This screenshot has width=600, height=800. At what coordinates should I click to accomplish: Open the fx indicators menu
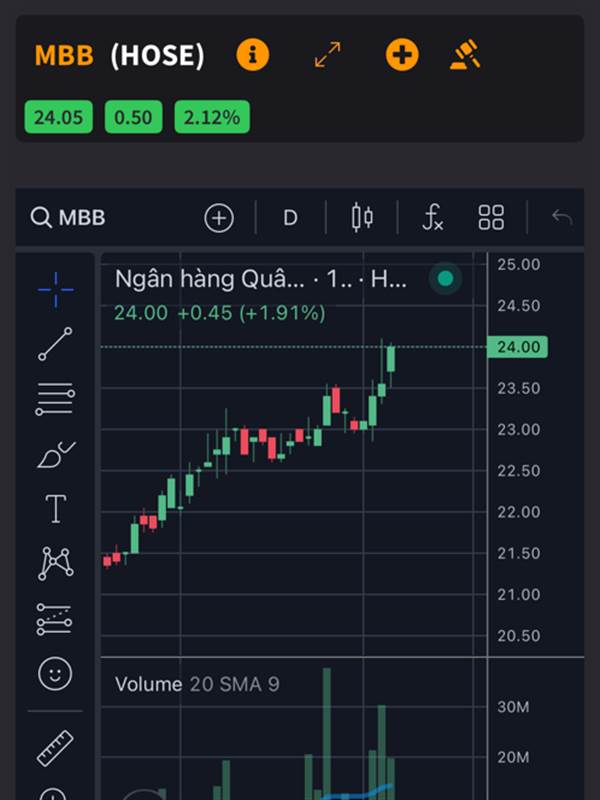click(433, 218)
